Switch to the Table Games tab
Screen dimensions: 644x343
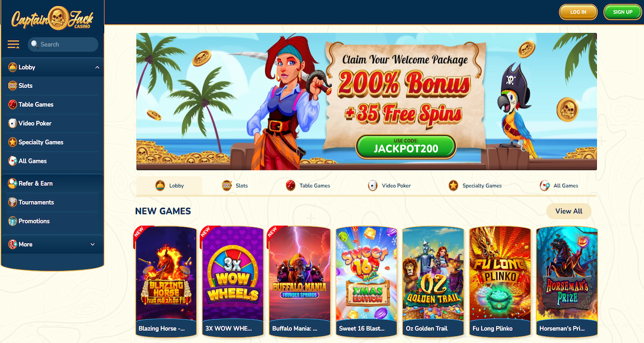(x=308, y=185)
